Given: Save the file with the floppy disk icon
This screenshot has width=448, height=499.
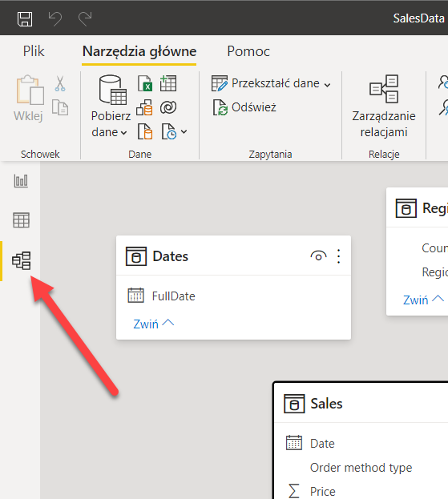Looking at the screenshot, I should click(x=25, y=19).
